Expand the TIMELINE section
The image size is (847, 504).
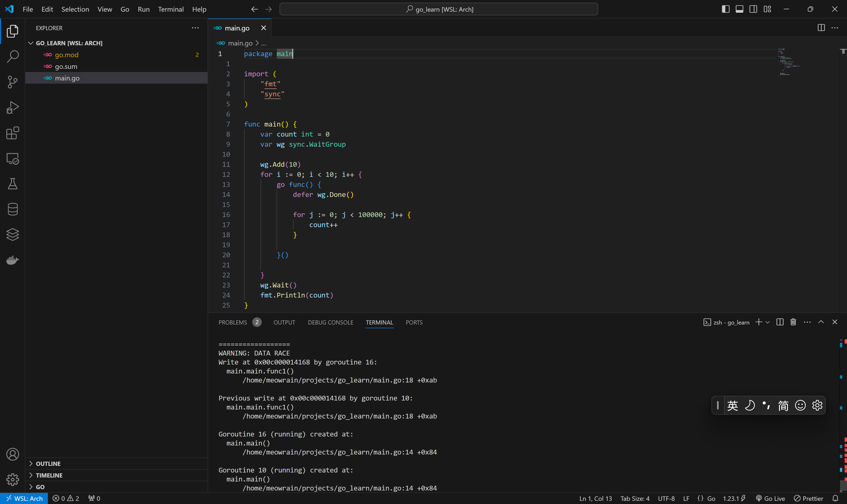49,475
